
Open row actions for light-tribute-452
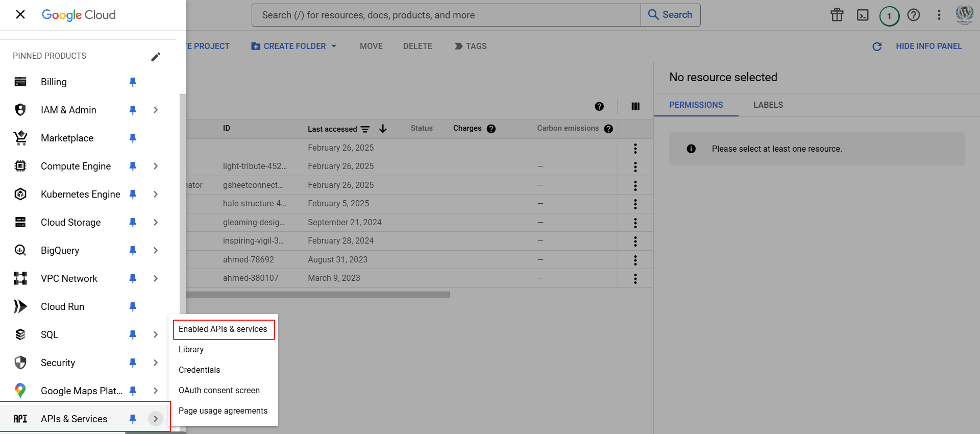[x=635, y=166]
